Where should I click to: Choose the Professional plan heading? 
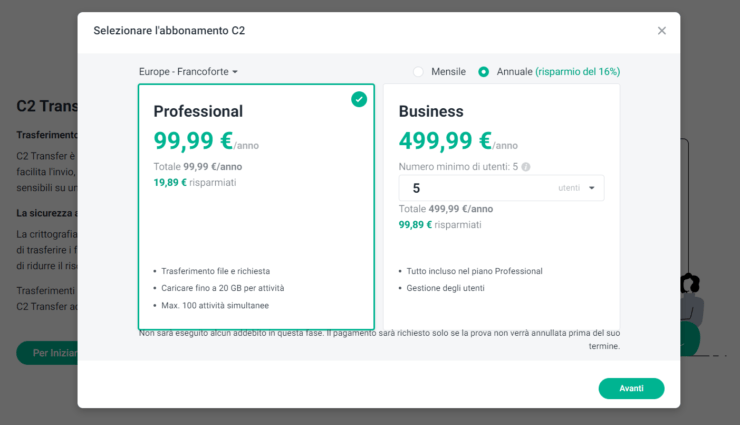198,111
